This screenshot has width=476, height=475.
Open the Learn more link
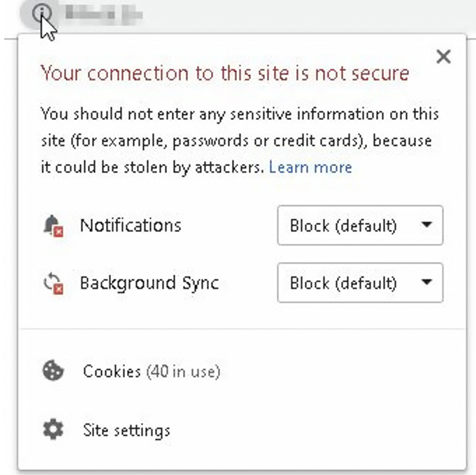[x=310, y=167]
